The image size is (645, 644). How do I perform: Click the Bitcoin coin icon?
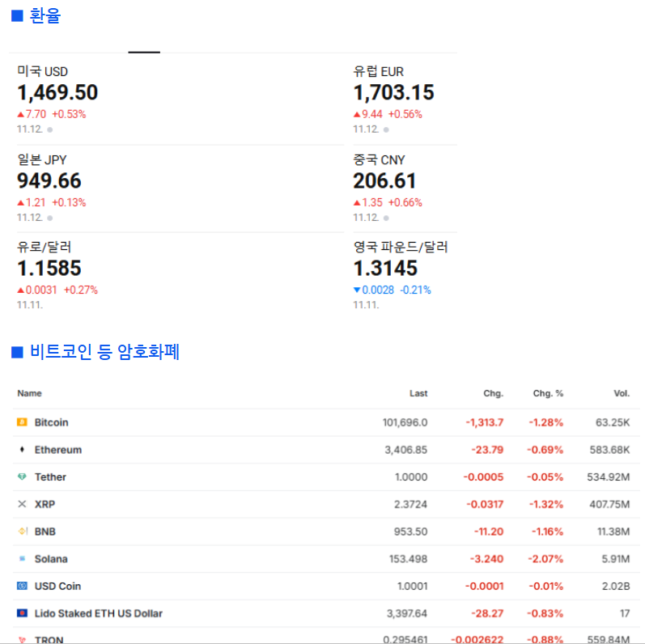tap(22, 422)
